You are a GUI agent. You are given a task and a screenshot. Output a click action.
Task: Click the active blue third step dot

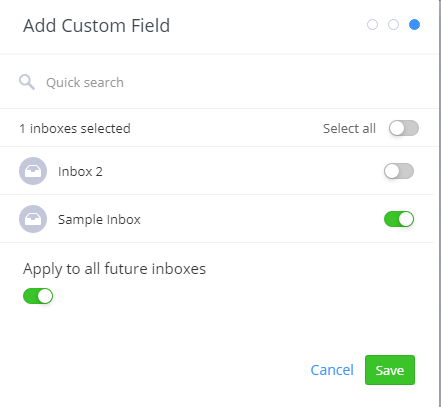point(414,25)
